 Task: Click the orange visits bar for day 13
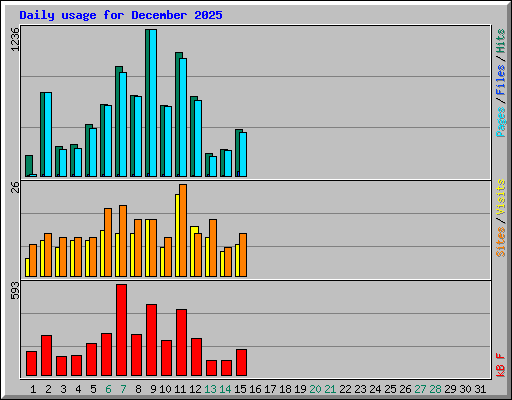pos(213,248)
